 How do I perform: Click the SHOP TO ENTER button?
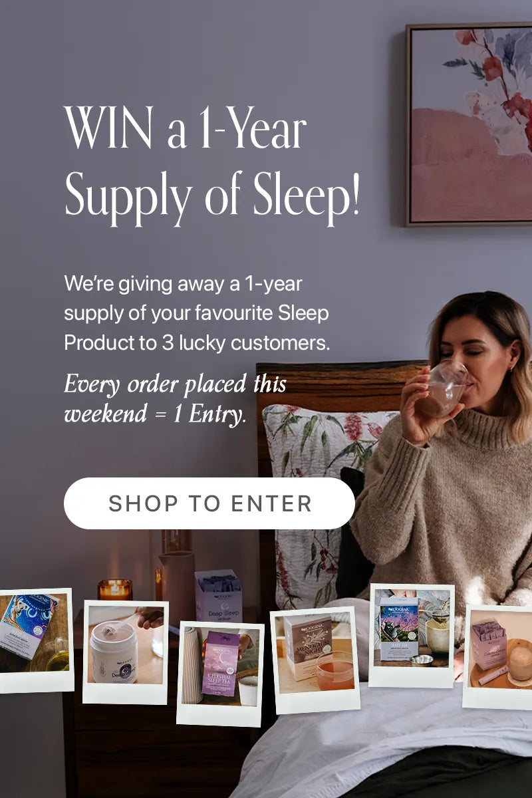(x=209, y=503)
